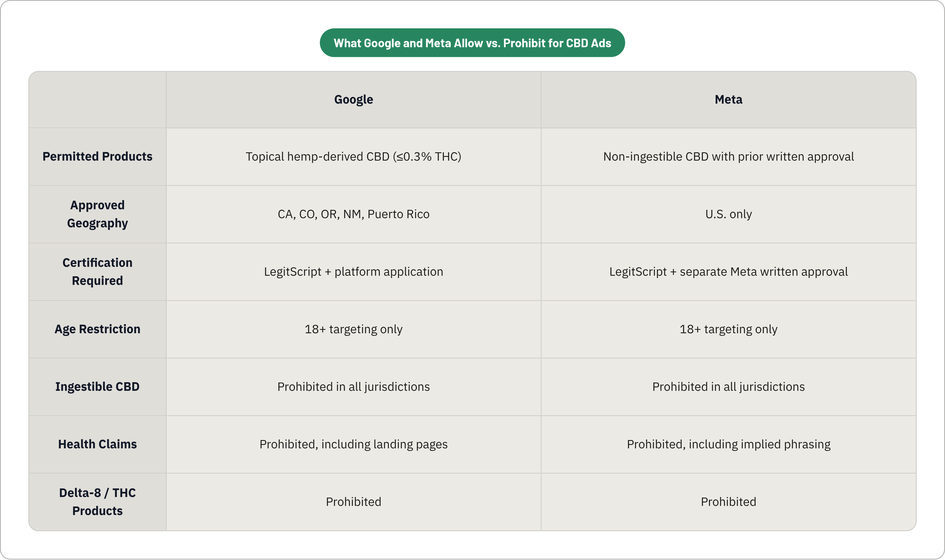Click Meta's 'Prohibited in all jurisdictions' cell
The image size is (945, 560).
pos(729,387)
